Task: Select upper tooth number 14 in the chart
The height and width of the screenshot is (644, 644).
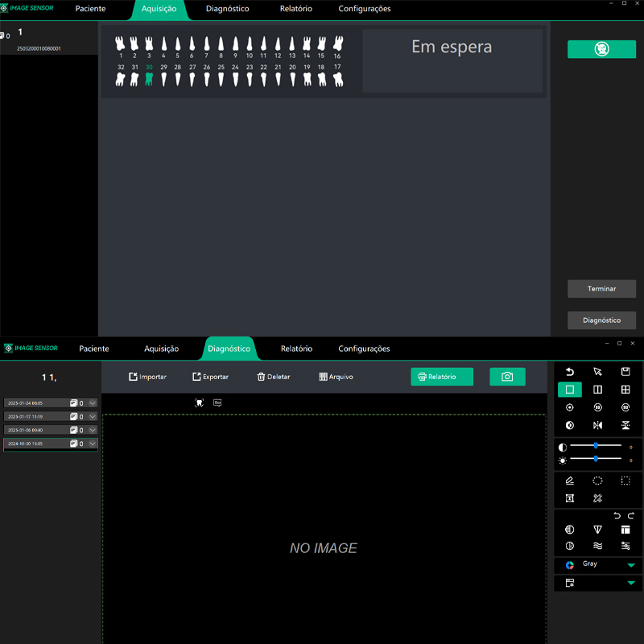Action: click(x=307, y=47)
